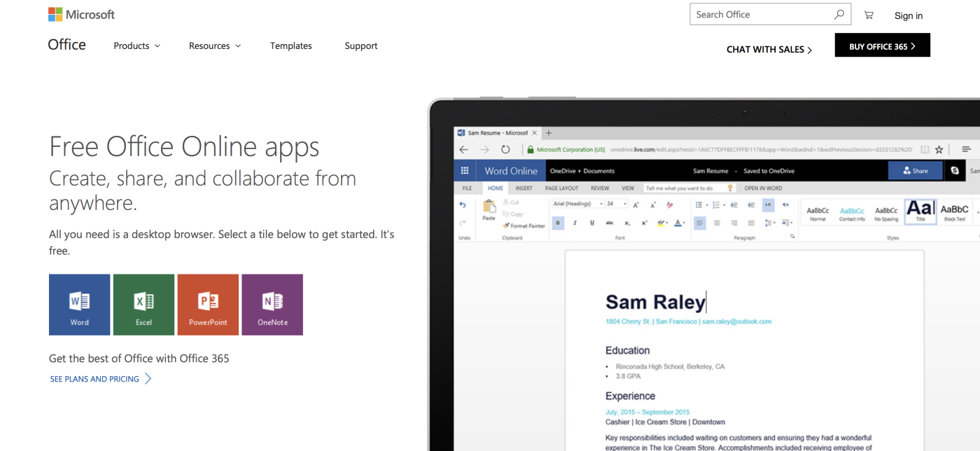Toggle Bold formatting in the ribbon
980x451 pixels.
pos(558,223)
